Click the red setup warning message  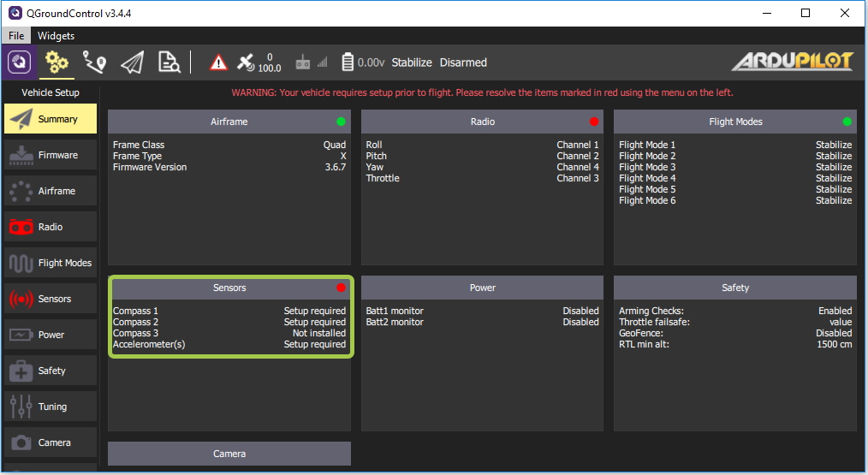point(482,92)
